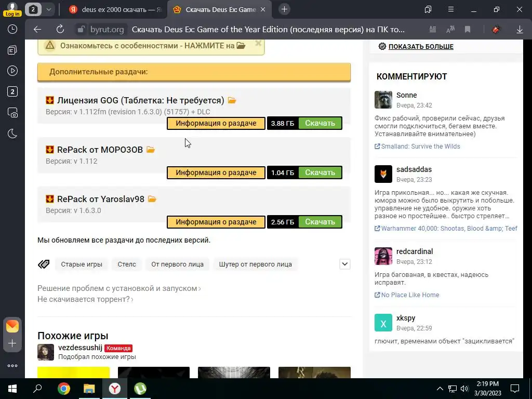Bookmark this page
532x399 pixels.
tap(468, 30)
